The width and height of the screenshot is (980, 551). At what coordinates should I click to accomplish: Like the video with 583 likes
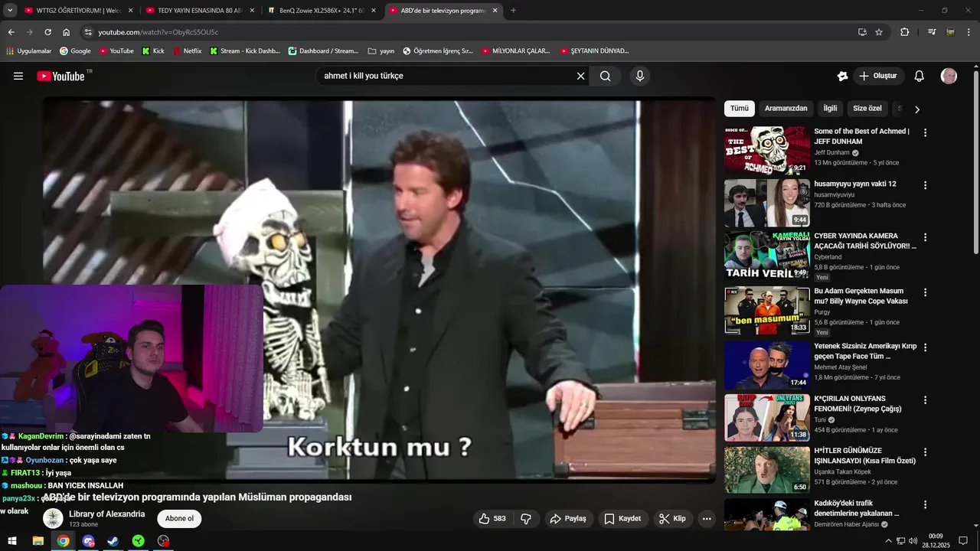click(x=492, y=519)
